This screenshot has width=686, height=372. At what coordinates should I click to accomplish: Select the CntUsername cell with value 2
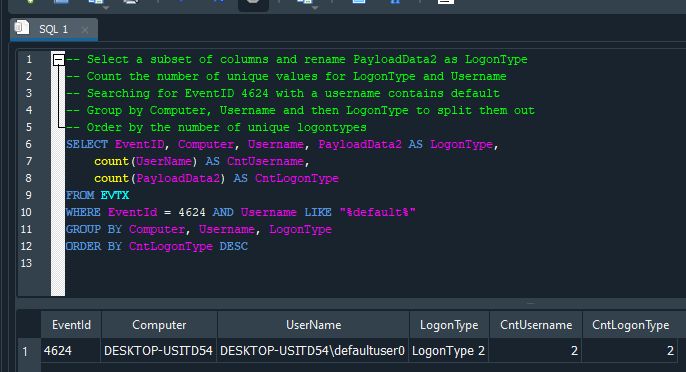(536, 351)
